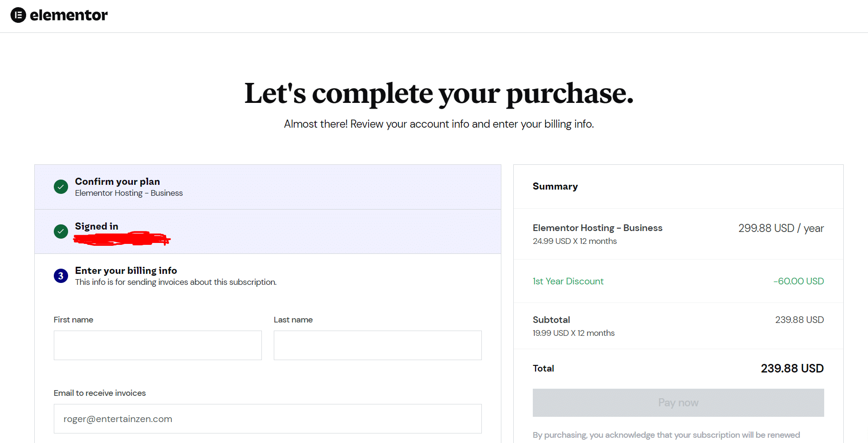Focus the Last name input field

[378, 345]
